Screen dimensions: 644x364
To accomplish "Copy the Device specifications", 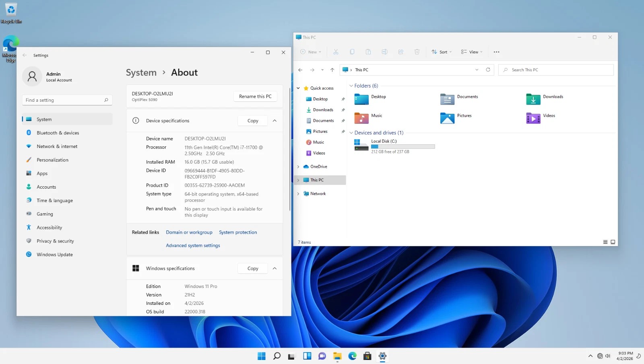I will coord(253,121).
